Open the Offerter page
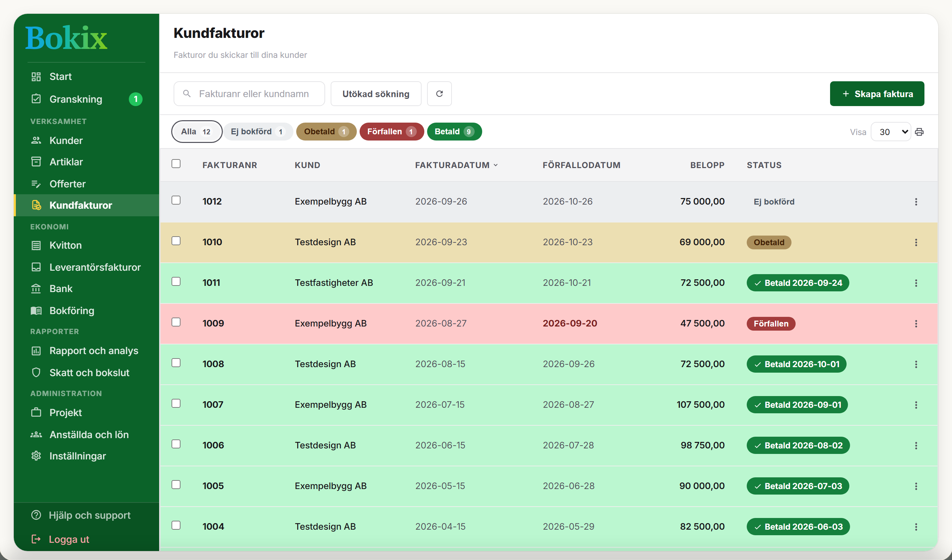 (86, 184)
